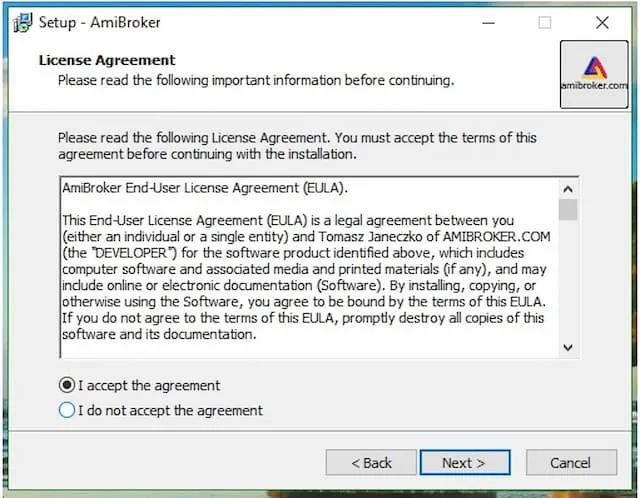Click the "Setup - AmiBroker" title bar text
This screenshot has height=498, width=640.
(x=99, y=22)
